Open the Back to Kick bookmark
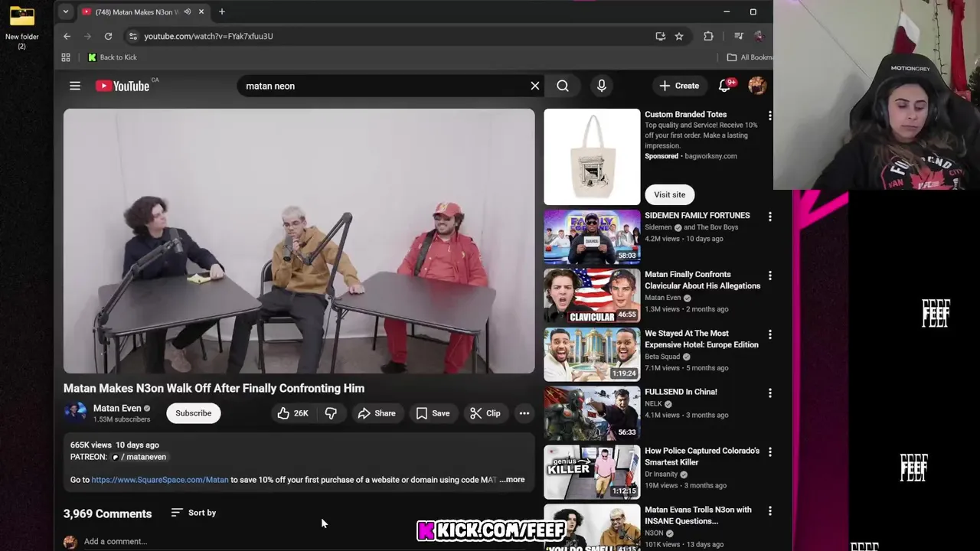Viewport: 980px width, 551px height. point(113,57)
